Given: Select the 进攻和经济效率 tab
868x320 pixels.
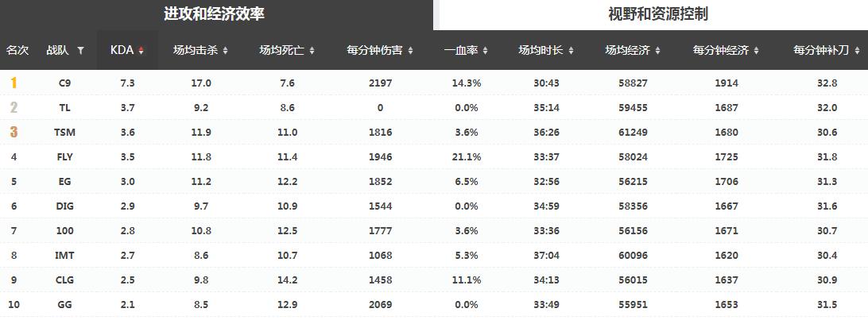Looking at the screenshot, I should click(215, 14).
